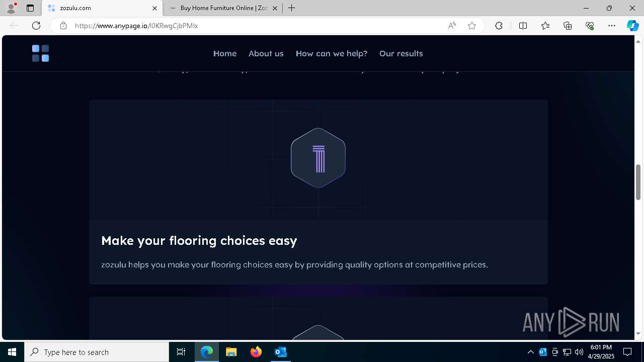Launch Firefox from taskbar
The width and height of the screenshot is (644, 362).
pos(256,352)
